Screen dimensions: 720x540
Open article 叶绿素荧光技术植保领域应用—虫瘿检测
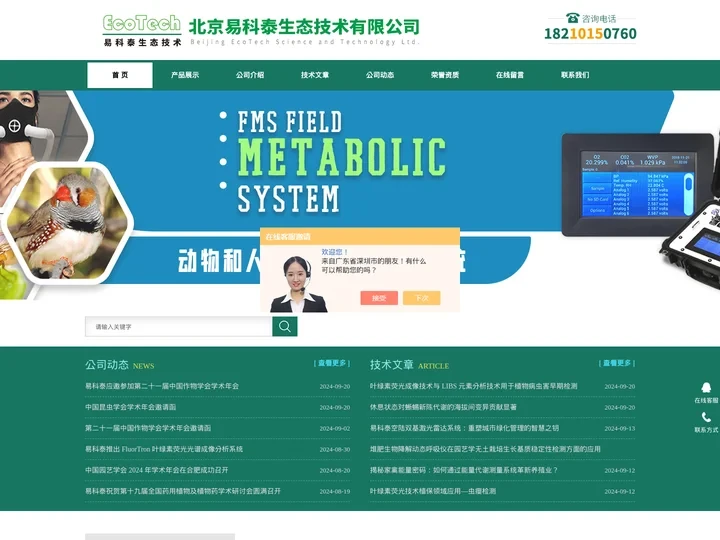coord(433,491)
